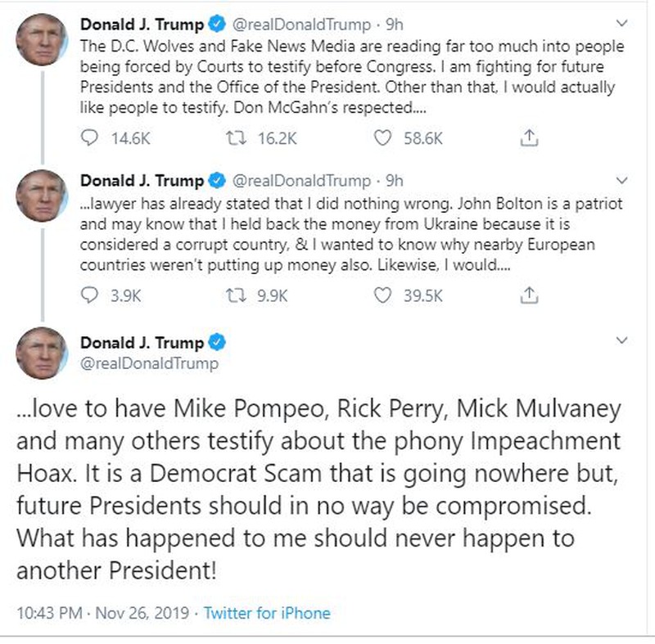Like the second tweet with 39.5K likes
Screen dimensions: 655x644
point(382,295)
